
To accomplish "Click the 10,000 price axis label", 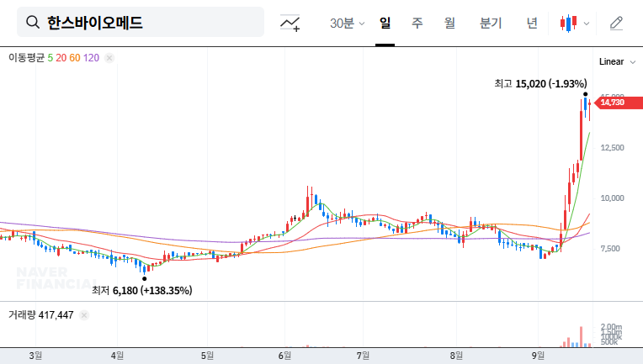I will pos(612,198).
